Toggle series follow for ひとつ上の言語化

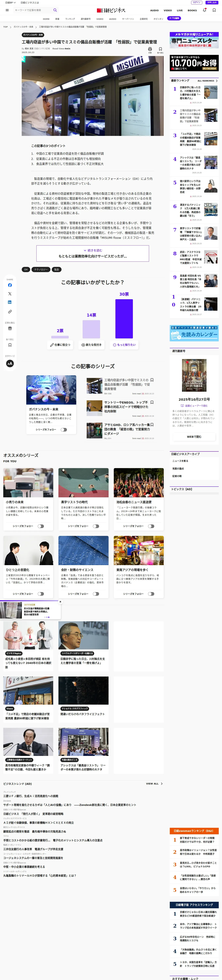(41, 594)
